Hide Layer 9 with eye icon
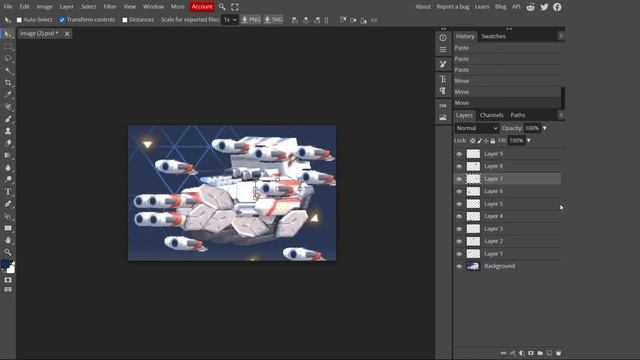The height and width of the screenshot is (360, 640). [459, 154]
